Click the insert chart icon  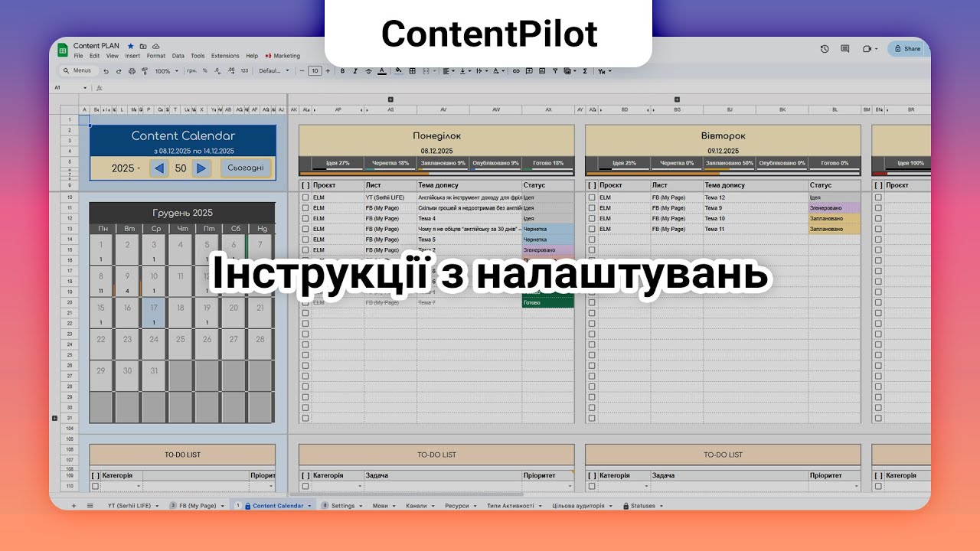[542, 70]
